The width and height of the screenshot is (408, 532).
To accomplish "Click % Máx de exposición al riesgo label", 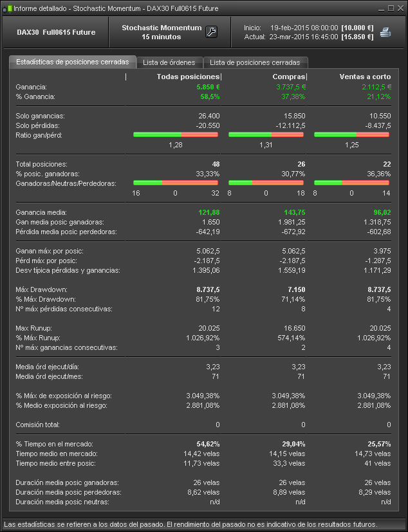I will [x=64, y=396].
